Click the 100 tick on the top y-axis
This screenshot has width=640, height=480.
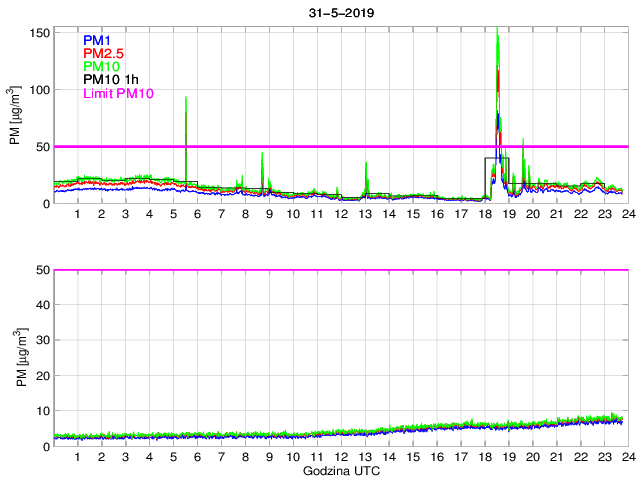(39, 90)
